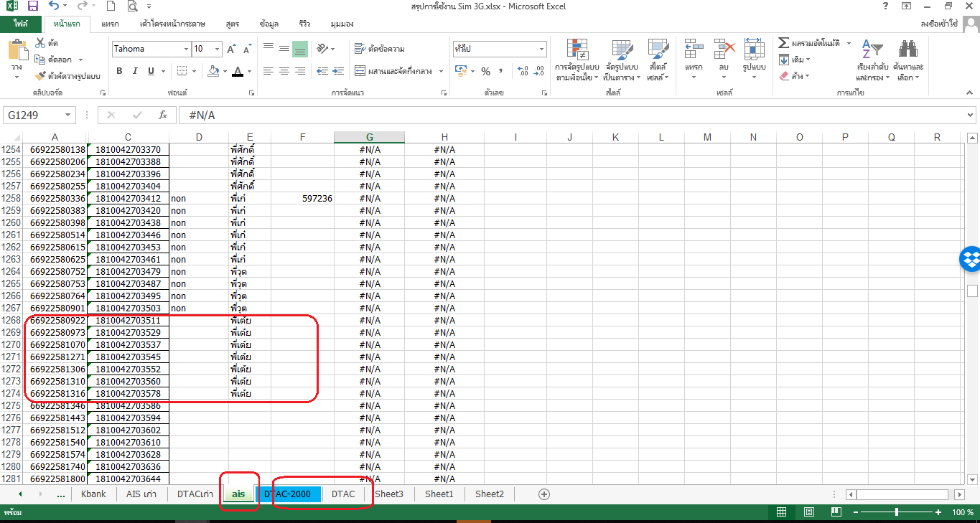The height and width of the screenshot is (523, 980).
Task: Switch to the Insert (แทรก) ribbon tab
Action: (x=110, y=24)
